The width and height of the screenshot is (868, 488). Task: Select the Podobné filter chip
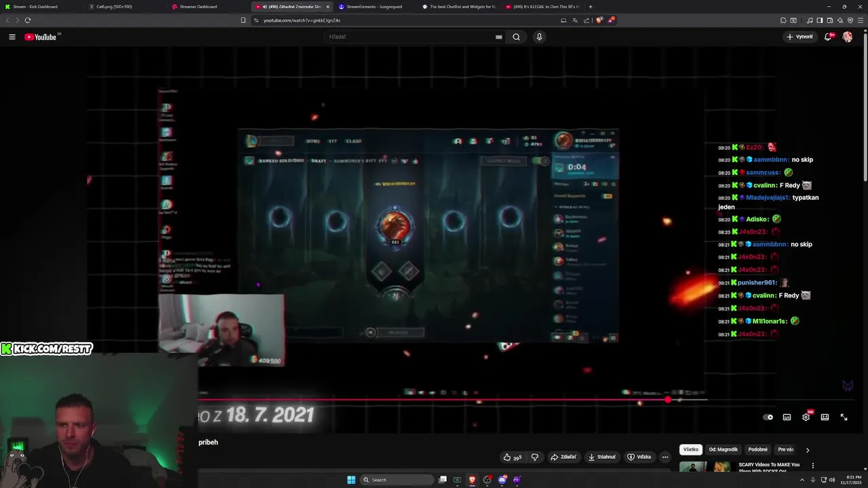[758, 449]
